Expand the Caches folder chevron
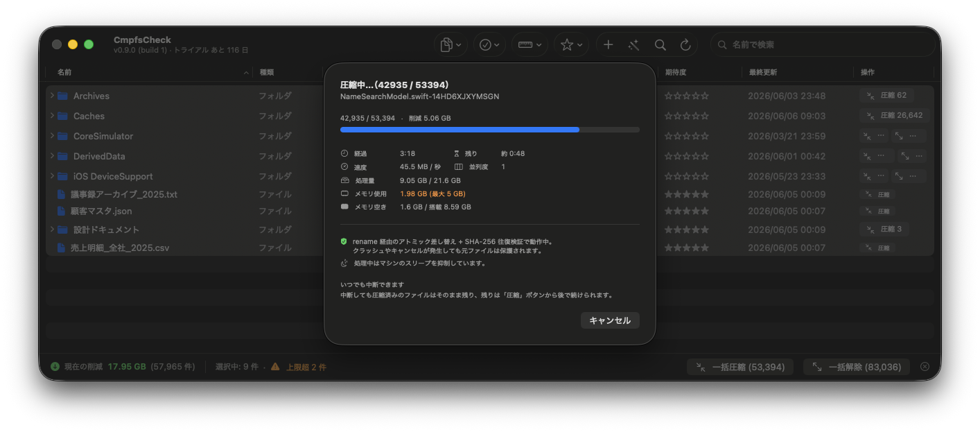This screenshot has width=980, height=432. 52,116
